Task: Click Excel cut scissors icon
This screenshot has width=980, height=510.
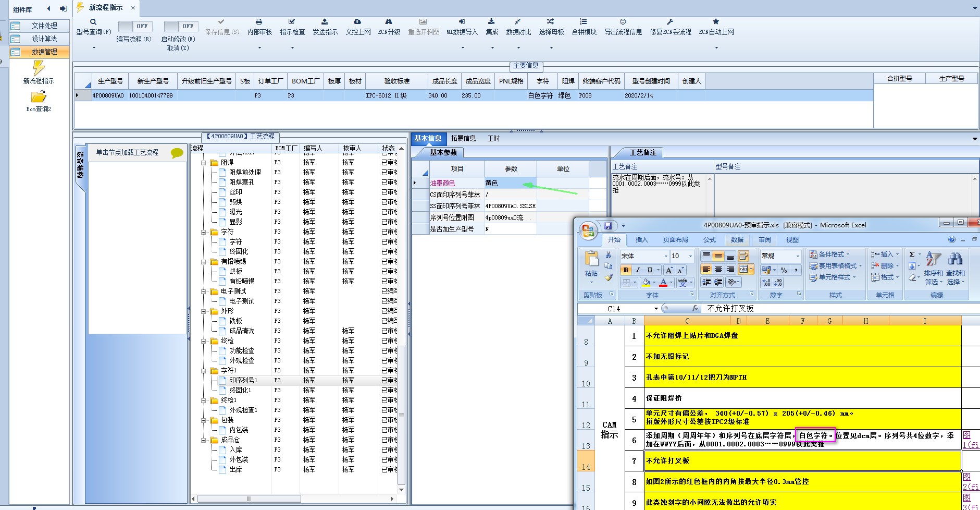Action: click(609, 255)
